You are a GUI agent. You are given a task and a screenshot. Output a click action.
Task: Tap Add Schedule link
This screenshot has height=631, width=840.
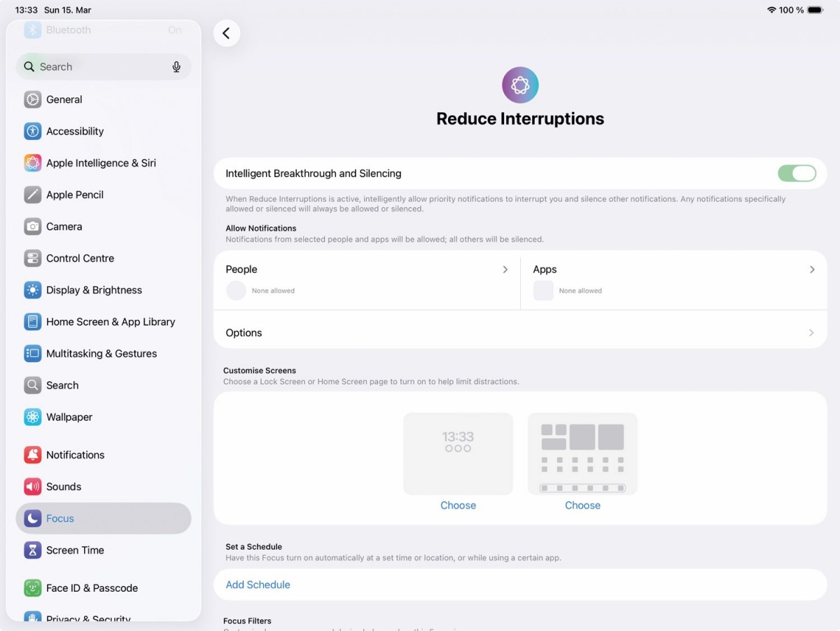click(258, 585)
